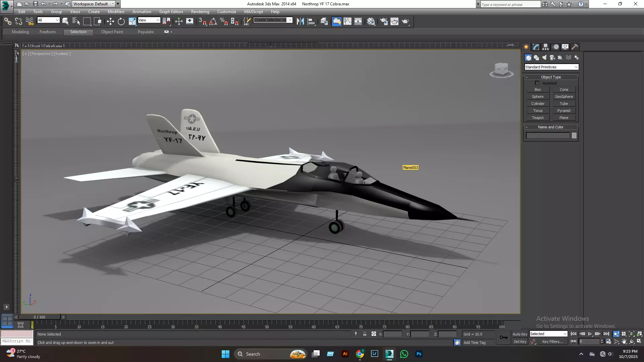Image resolution: width=644 pixels, height=362 pixels.
Task: Open the Curve Editor from toolbar
Action: tap(347, 21)
